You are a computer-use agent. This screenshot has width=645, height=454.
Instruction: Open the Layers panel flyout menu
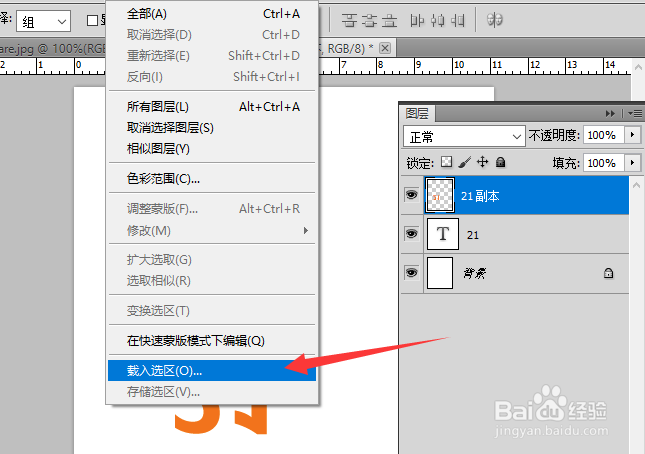pos(635,113)
